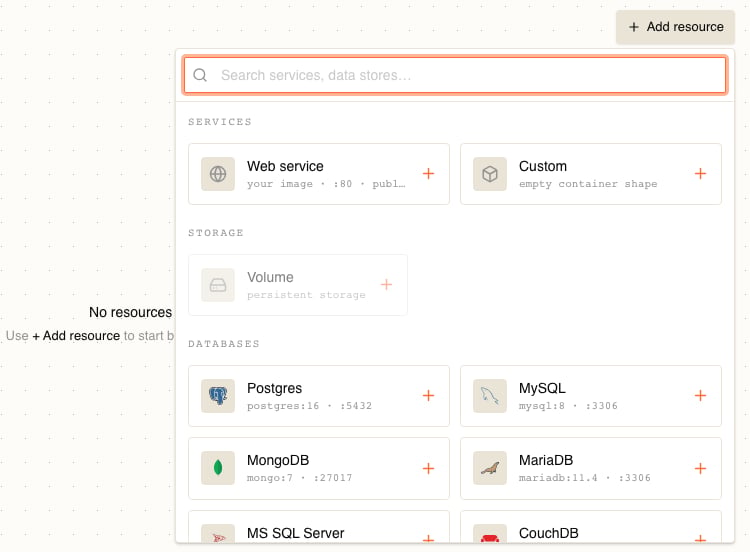Click the Volume card title

click(270, 277)
